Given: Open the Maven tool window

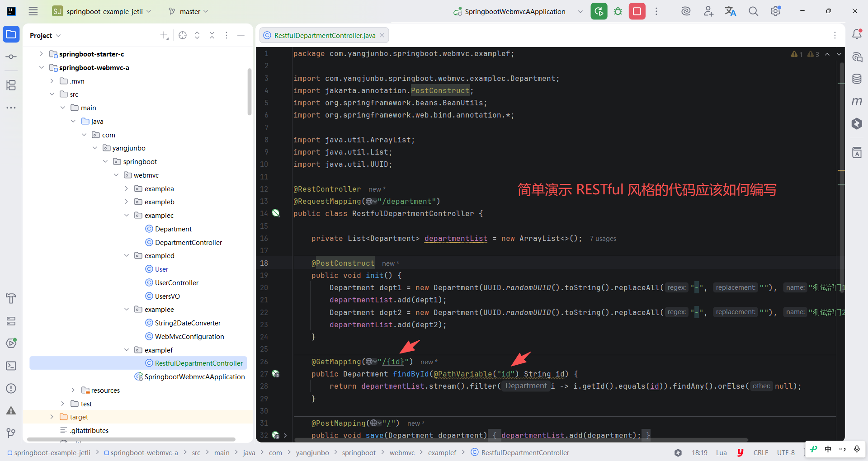Looking at the screenshot, I should (857, 101).
